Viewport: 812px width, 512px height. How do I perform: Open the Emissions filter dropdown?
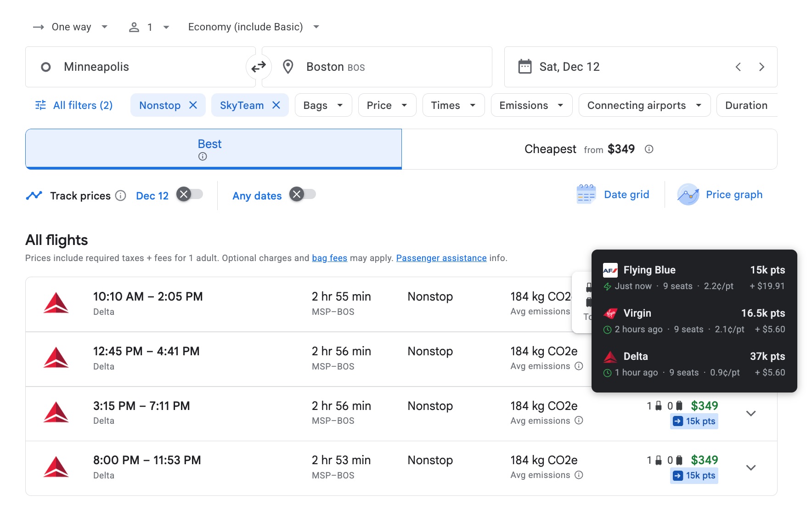click(531, 105)
